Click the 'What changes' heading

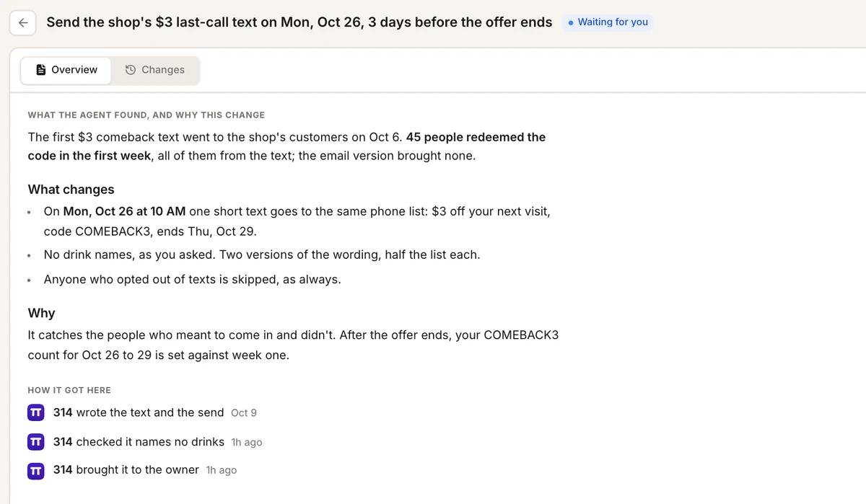point(71,190)
